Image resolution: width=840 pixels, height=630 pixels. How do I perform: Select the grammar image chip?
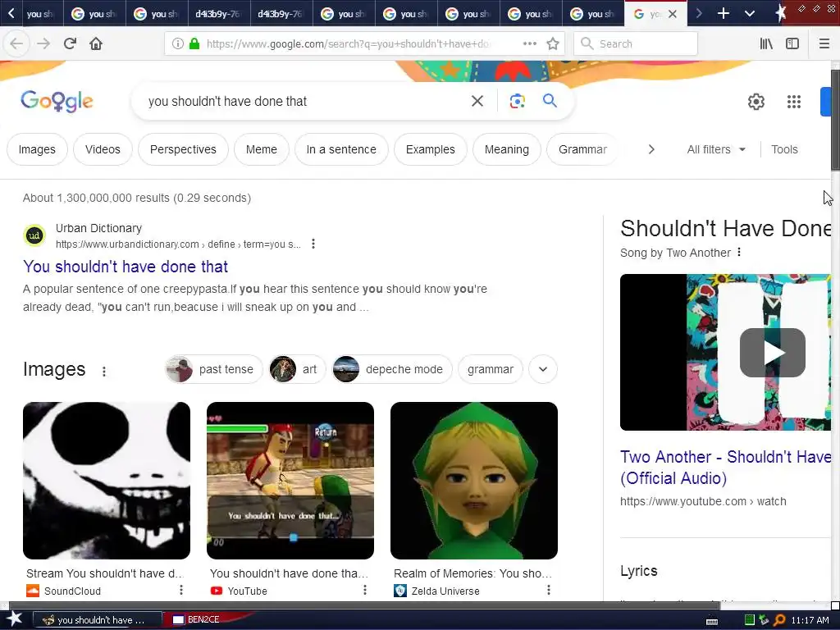[491, 369]
